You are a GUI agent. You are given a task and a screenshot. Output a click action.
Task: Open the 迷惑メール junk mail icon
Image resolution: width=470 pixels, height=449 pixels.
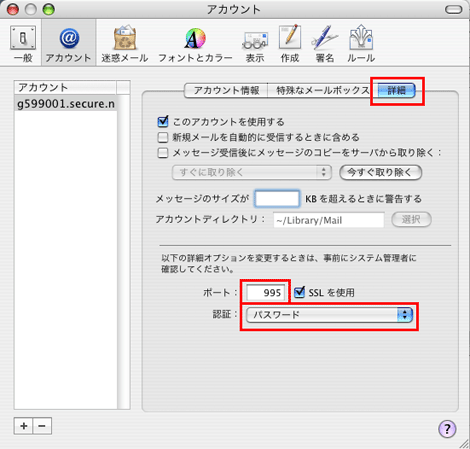click(x=125, y=43)
